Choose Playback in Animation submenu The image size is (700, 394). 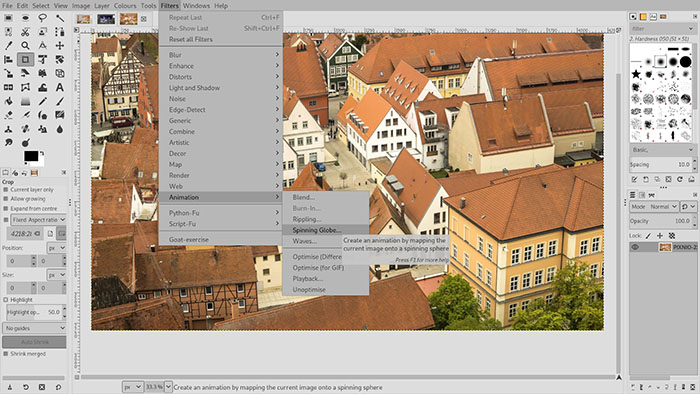(325, 278)
